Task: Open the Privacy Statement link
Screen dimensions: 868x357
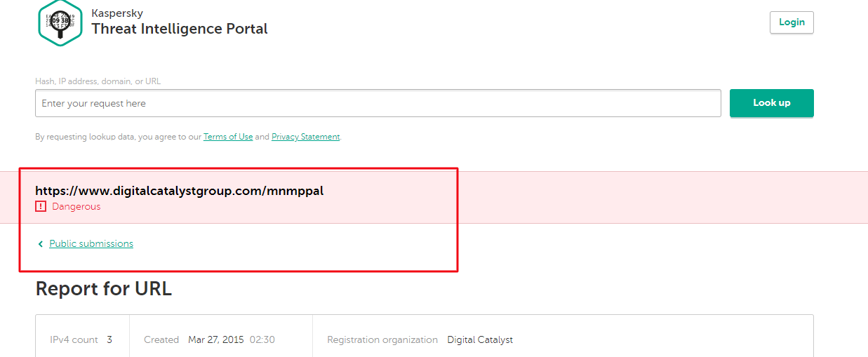Action: pyautogui.click(x=306, y=137)
